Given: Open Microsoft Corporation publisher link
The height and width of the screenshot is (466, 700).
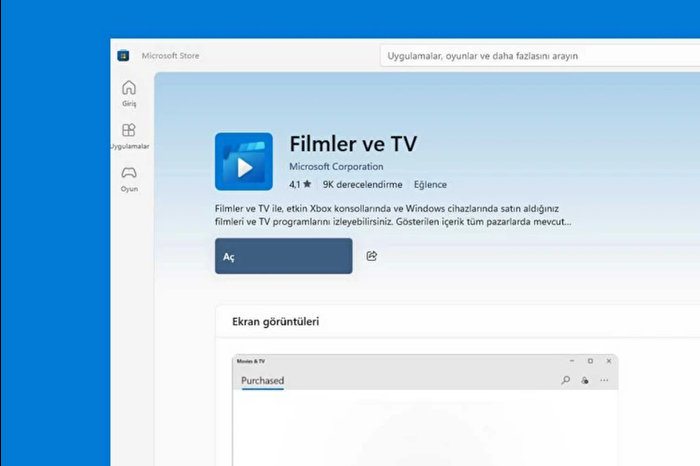Looking at the screenshot, I should (x=336, y=166).
